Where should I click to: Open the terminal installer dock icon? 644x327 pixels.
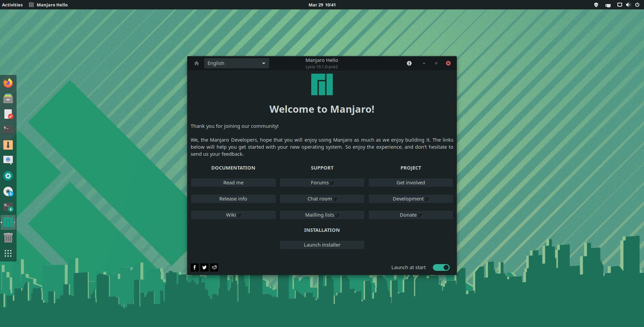tap(8, 207)
